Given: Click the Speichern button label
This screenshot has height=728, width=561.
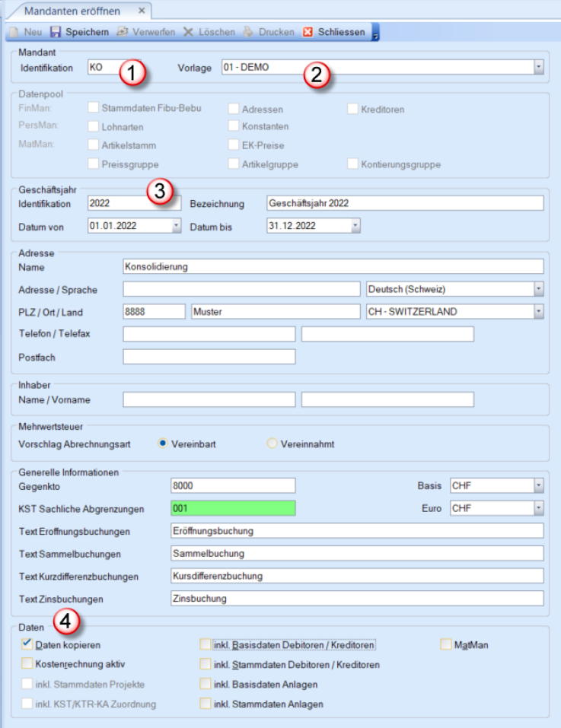Looking at the screenshot, I should pyautogui.click(x=88, y=32).
